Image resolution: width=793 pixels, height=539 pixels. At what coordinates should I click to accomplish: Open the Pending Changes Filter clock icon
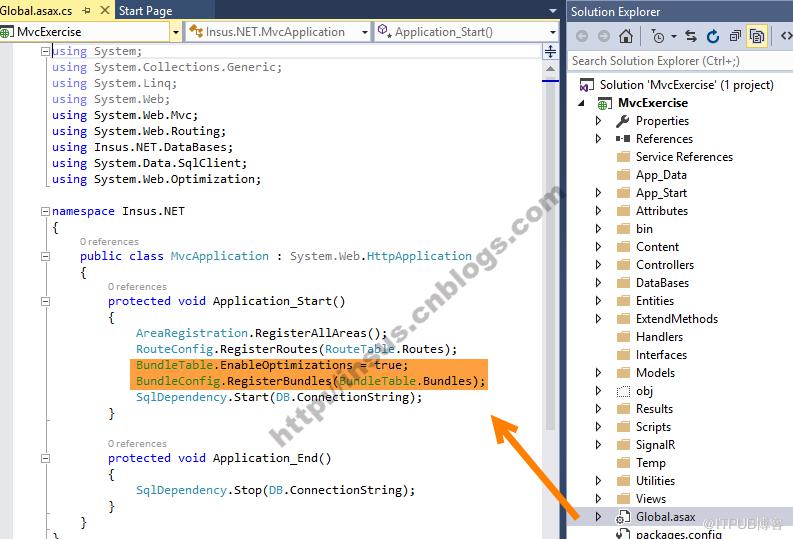[x=657, y=36]
